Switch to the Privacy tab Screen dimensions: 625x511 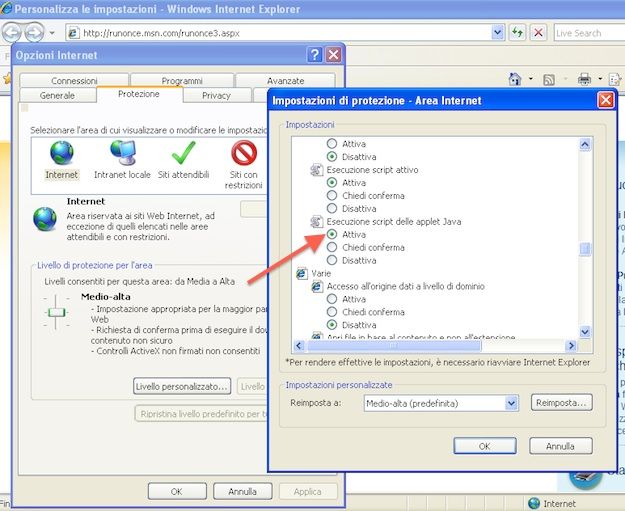click(x=216, y=95)
